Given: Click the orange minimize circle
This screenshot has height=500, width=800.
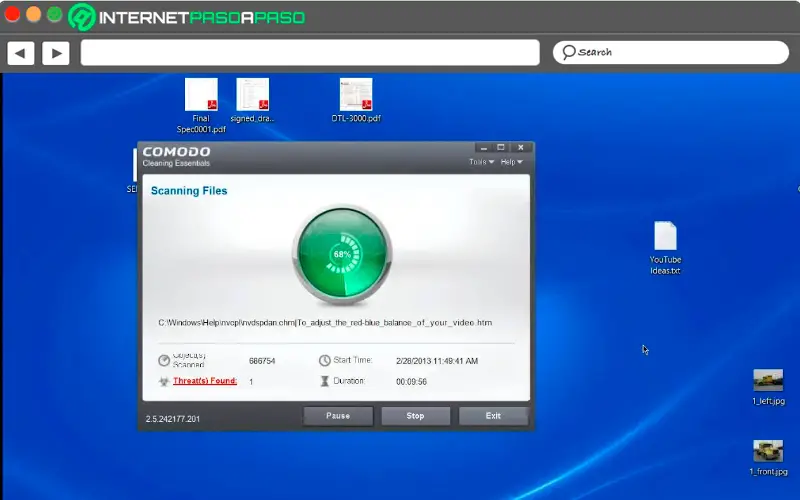Looking at the screenshot, I should pos(33,14).
